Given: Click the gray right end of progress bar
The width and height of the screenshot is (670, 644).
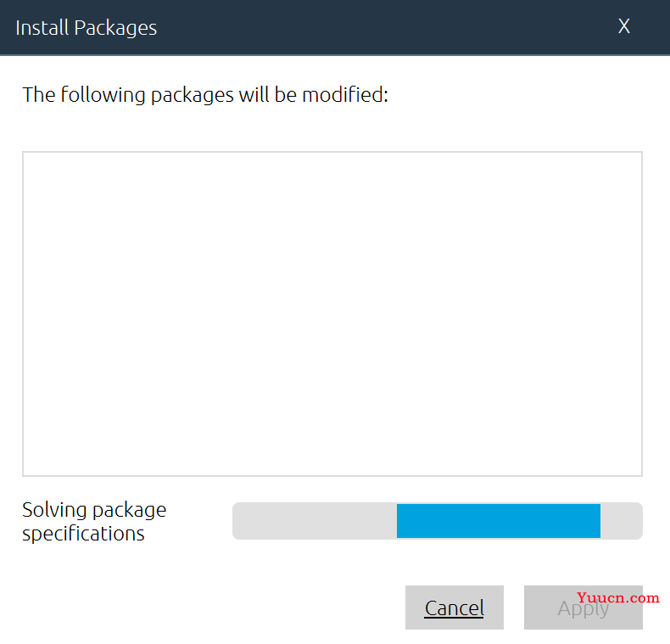Looking at the screenshot, I should point(622,521).
